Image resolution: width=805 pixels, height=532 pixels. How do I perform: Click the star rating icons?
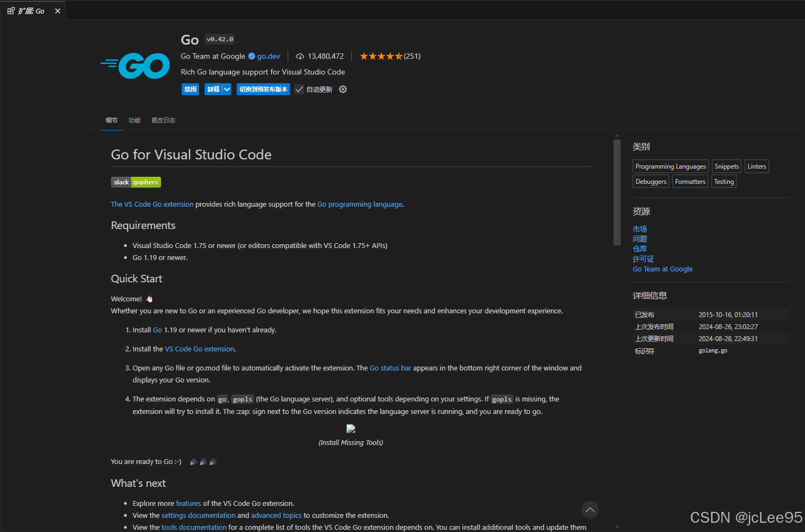pyautogui.click(x=381, y=56)
